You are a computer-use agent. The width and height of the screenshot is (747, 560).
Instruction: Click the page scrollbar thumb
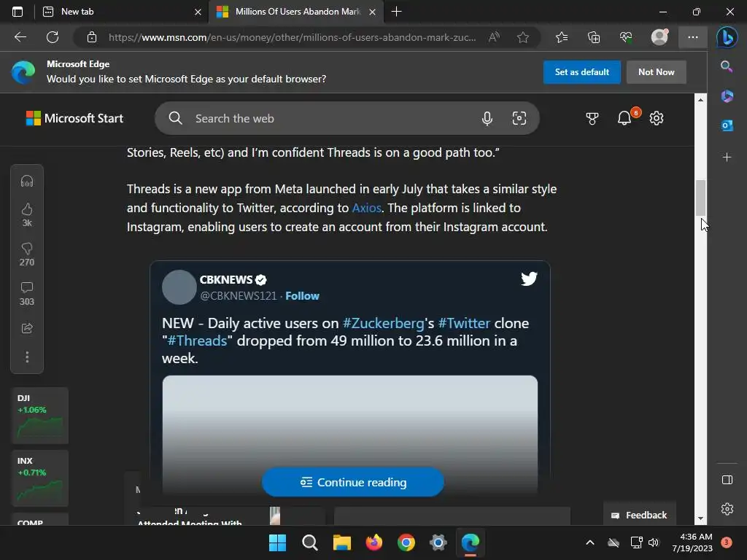[700, 198]
